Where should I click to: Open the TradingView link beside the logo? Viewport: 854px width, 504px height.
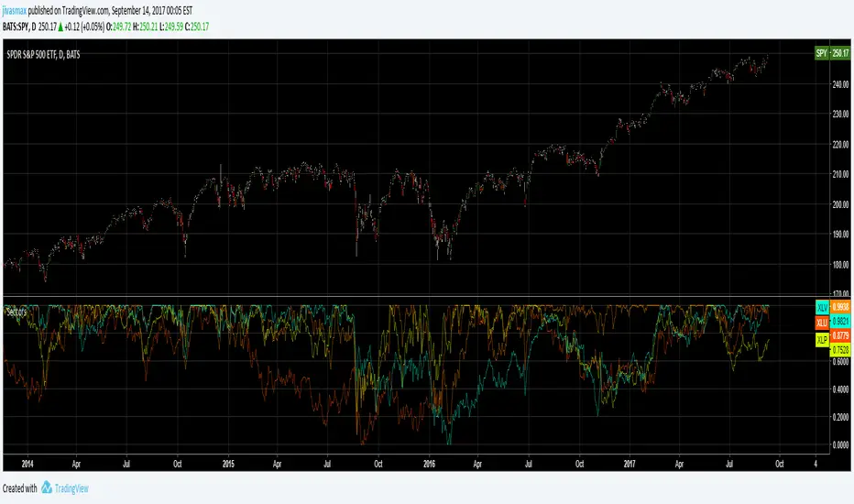71,488
